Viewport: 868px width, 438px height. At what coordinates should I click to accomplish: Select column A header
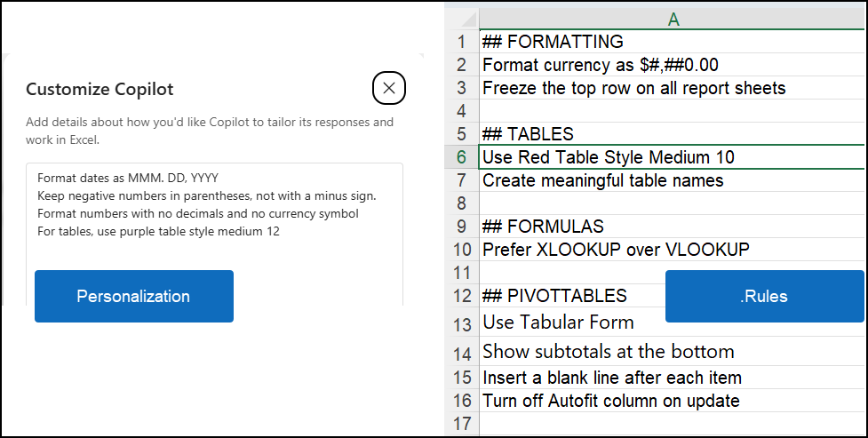click(x=673, y=20)
